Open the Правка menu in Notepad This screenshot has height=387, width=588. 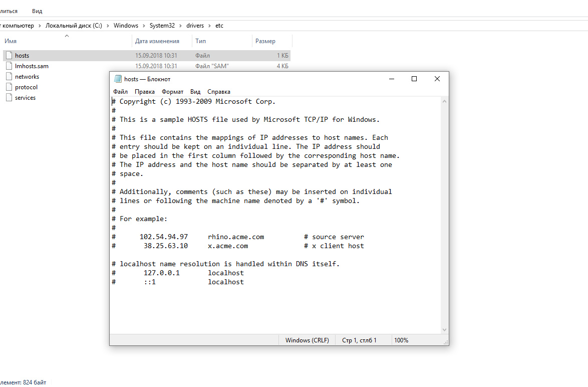(x=144, y=92)
